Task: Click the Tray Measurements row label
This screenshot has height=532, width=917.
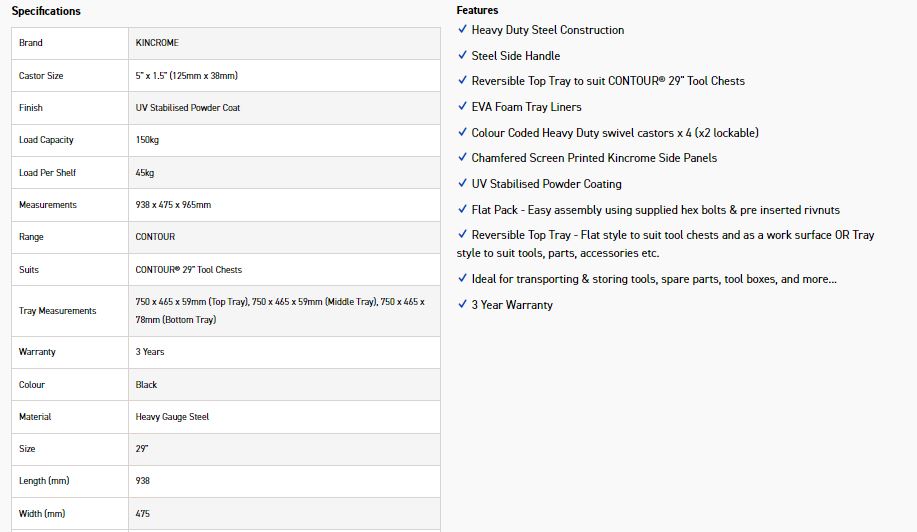Action: point(57,310)
